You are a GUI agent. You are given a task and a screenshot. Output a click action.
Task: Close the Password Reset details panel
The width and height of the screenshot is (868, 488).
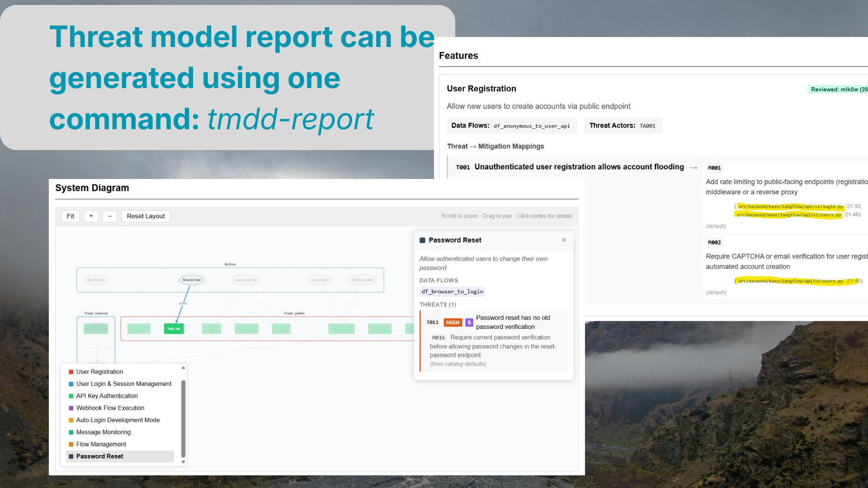coord(564,240)
